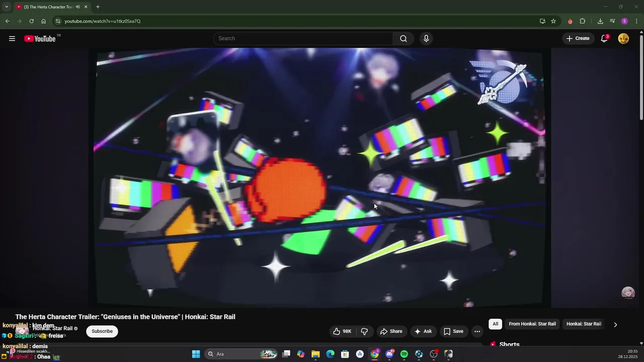Open the Extensions puzzle menu
The image size is (644, 362).
click(583, 21)
